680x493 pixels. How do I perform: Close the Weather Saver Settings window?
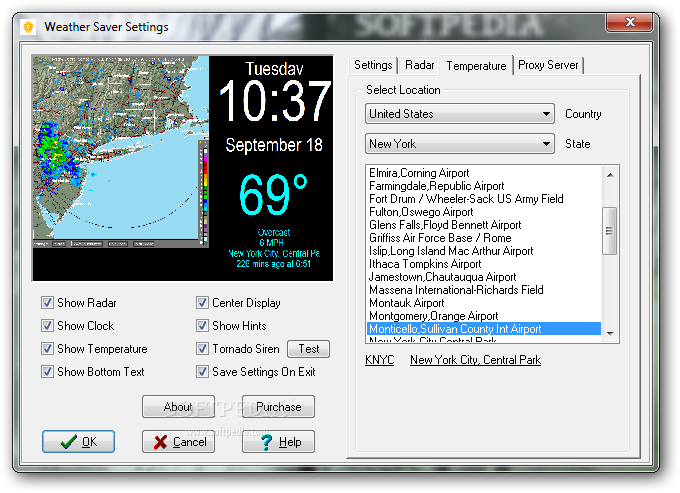click(x=629, y=22)
